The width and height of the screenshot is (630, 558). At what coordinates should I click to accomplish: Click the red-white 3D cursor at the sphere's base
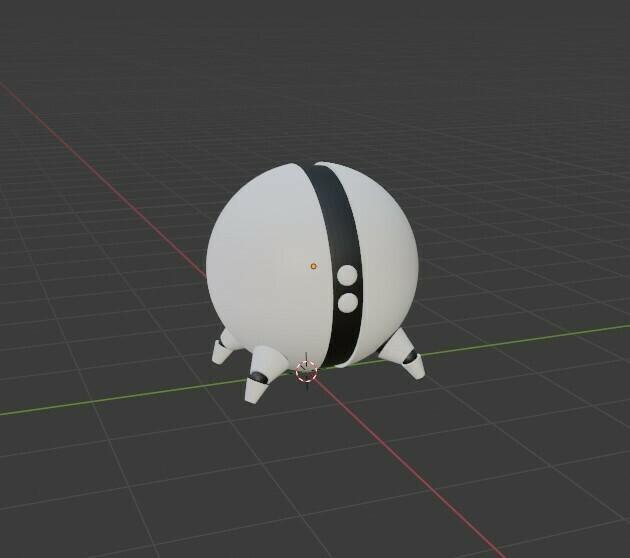tap(306, 371)
